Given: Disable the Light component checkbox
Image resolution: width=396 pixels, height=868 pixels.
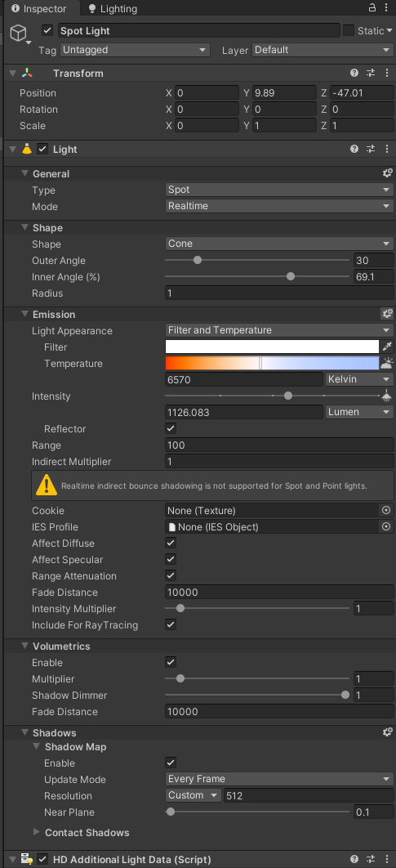Looking at the screenshot, I should [42, 149].
